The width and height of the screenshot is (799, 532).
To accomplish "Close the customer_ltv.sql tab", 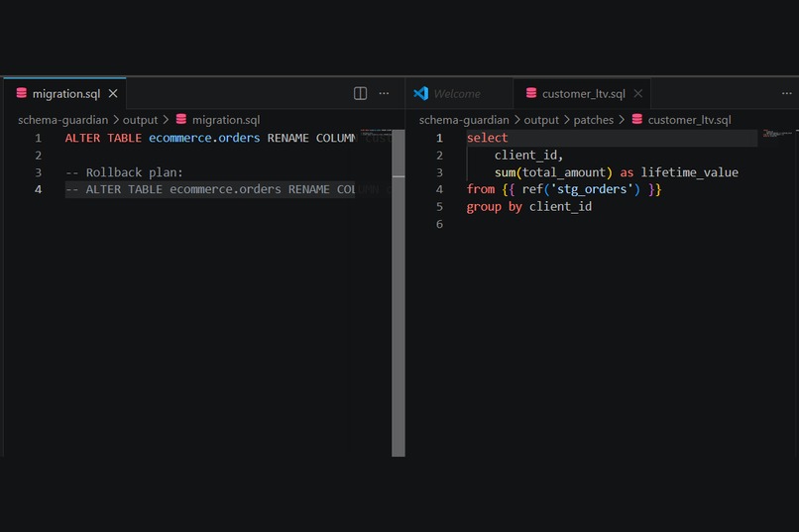I will [638, 94].
